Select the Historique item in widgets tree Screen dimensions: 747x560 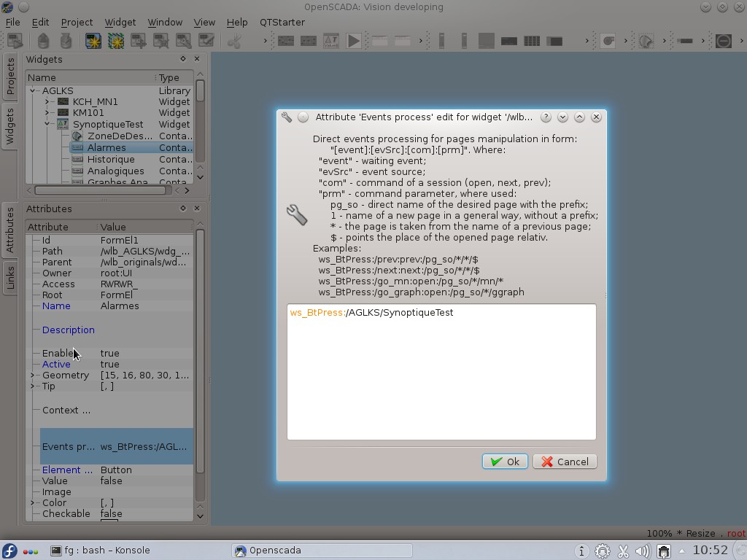(x=110, y=160)
